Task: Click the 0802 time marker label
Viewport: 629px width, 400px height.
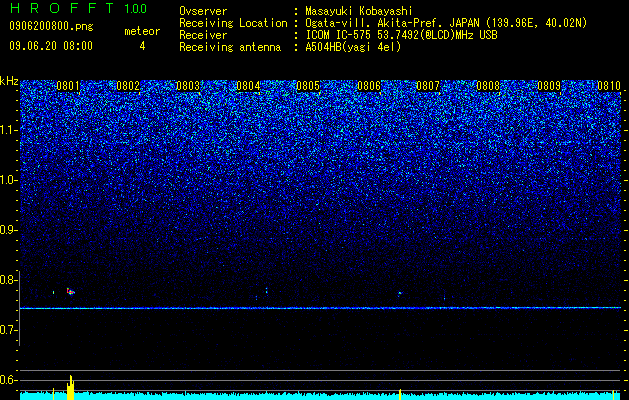Action: pos(128,86)
